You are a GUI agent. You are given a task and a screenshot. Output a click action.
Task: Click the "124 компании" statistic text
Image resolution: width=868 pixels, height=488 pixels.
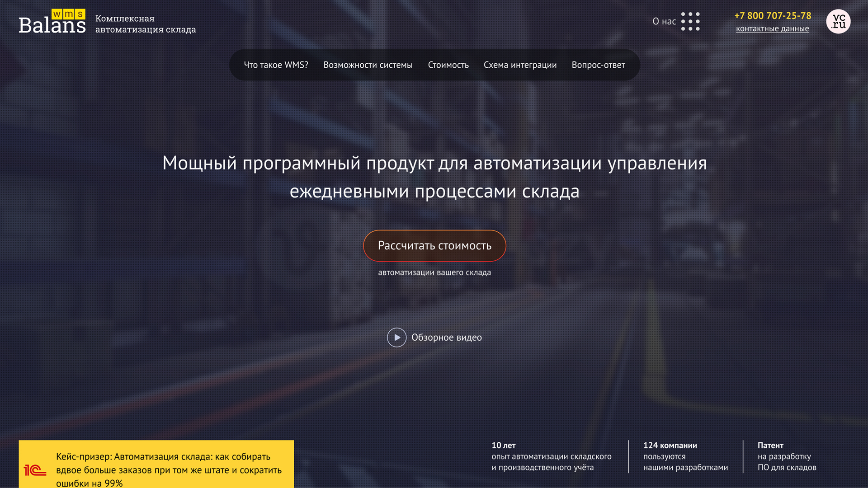tap(670, 446)
